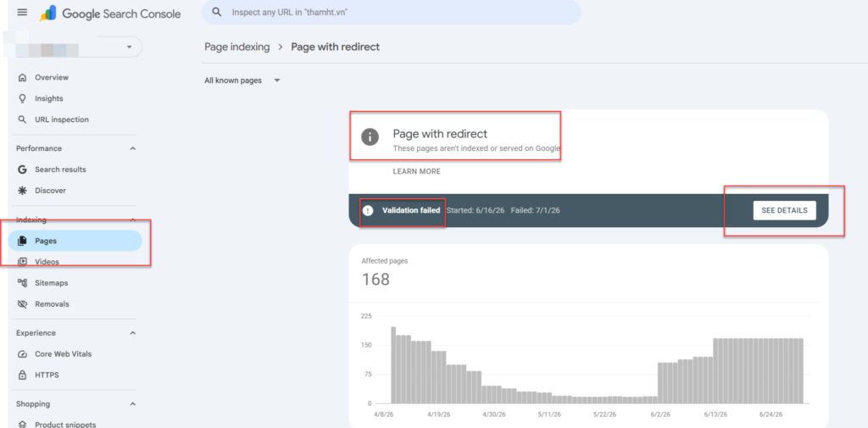Open the Videos indexing report
Screen dimensions: 868x428
tap(47, 262)
